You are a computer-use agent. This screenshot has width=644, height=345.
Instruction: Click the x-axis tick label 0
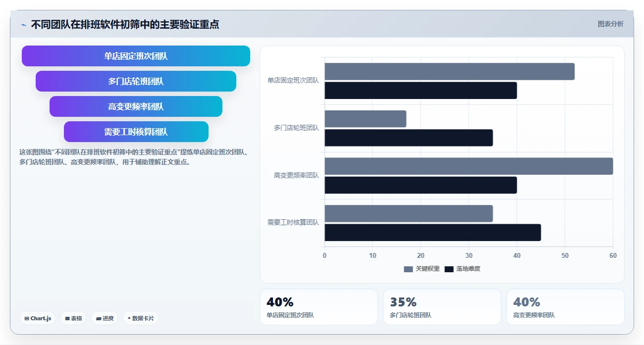coord(324,256)
